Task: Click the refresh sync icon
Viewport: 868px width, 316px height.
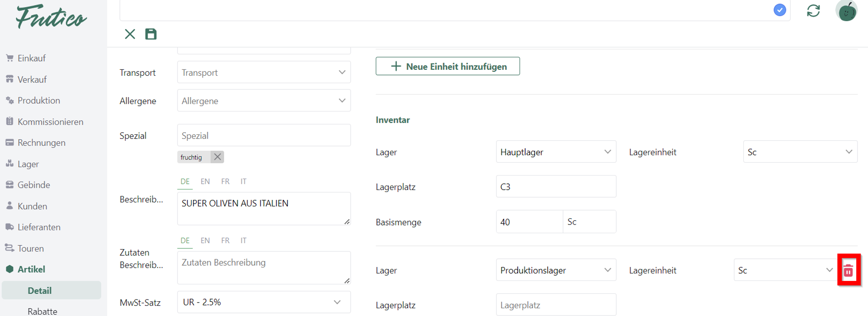Action: point(813,11)
